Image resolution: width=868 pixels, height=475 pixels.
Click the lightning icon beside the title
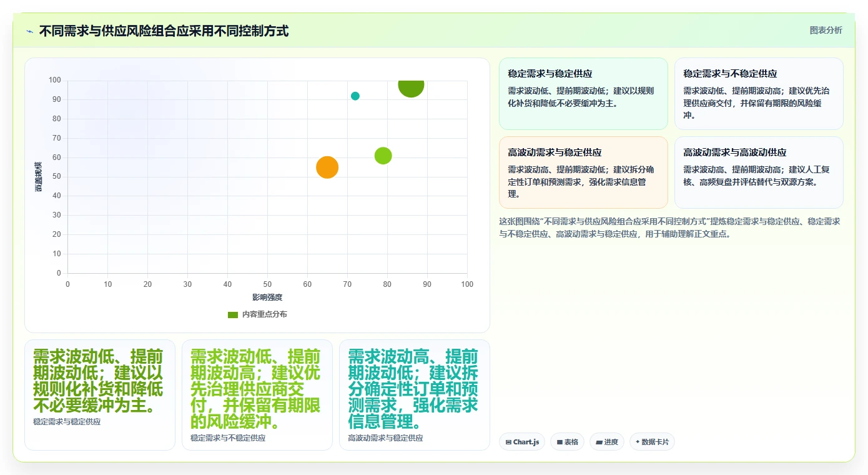tap(29, 31)
